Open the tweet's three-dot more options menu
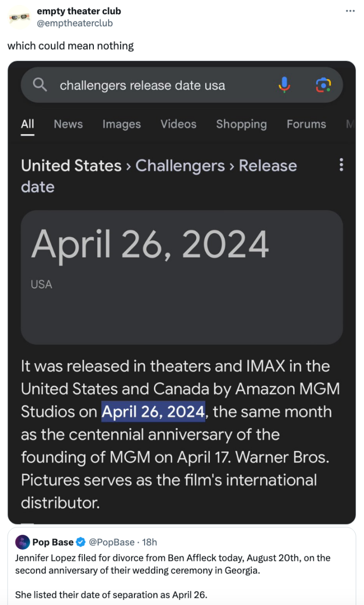 [x=350, y=11]
